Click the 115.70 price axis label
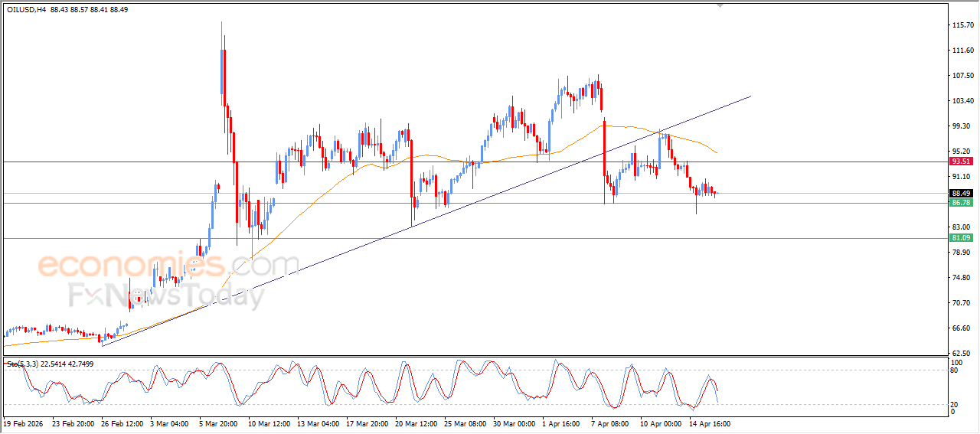Image resolution: width=980 pixels, height=434 pixels. point(962,25)
